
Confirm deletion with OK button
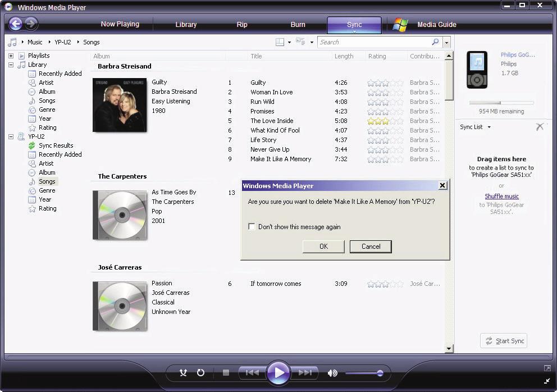(323, 247)
